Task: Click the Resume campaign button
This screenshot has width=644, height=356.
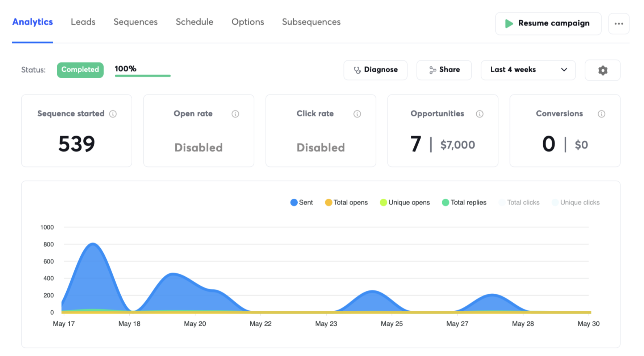Action: click(548, 24)
